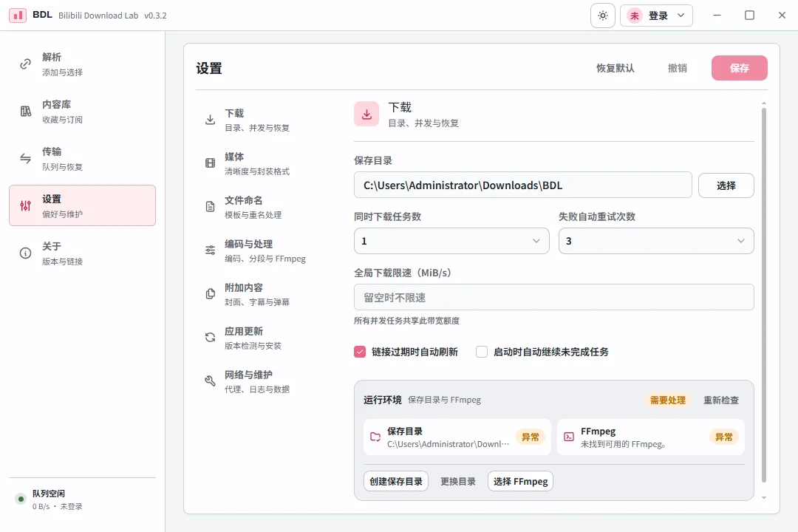Click the 内容库 library icon

[25, 112]
